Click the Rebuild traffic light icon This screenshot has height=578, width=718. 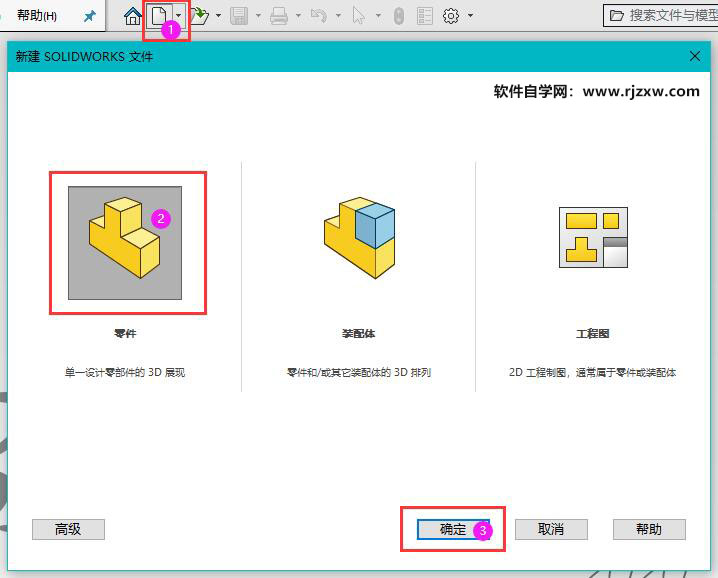399,16
